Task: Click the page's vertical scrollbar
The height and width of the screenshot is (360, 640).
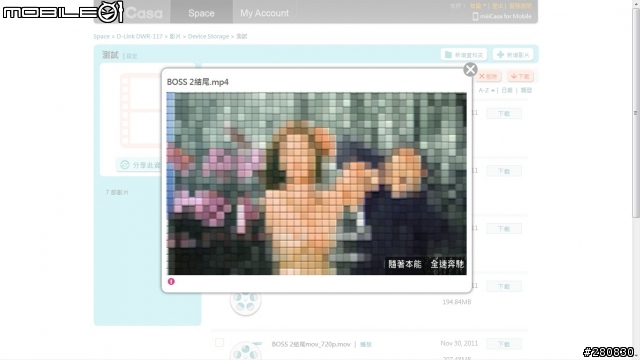Action: (x=636, y=113)
